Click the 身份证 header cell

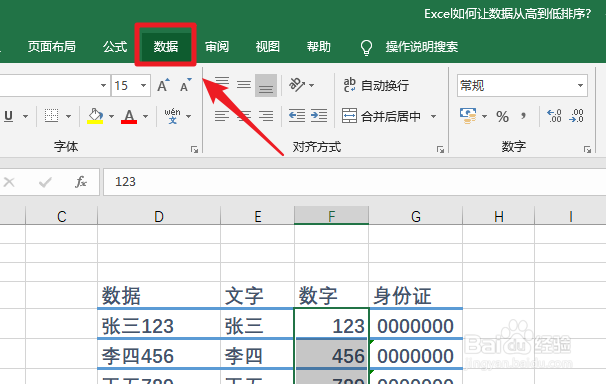[x=416, y=296]
